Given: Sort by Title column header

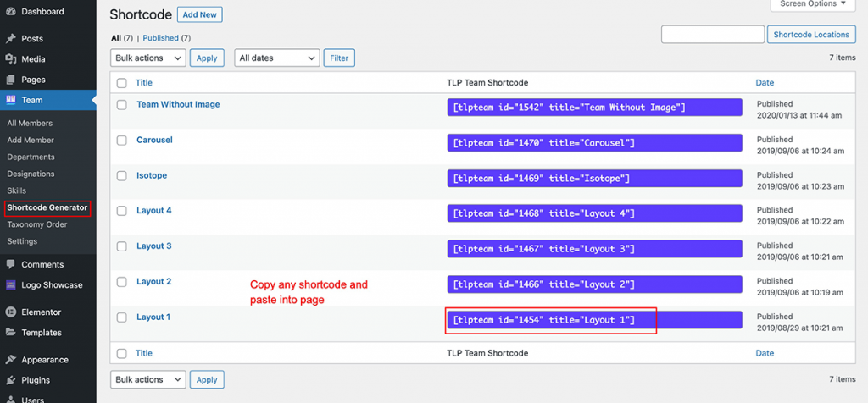Looking at the screenshot, I should (x=144, y=83).
